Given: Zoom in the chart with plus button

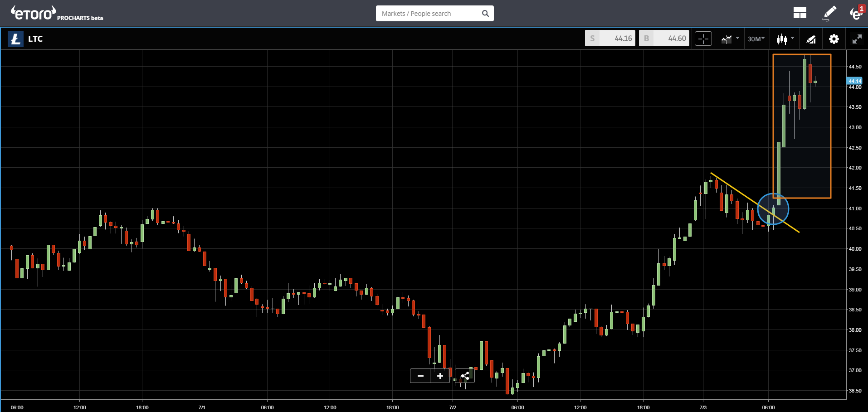Looking at the screenshot, I should 440,376.
